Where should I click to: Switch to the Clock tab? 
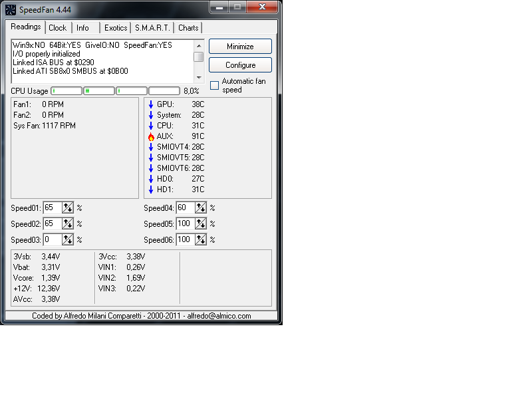tap(58, 28)
